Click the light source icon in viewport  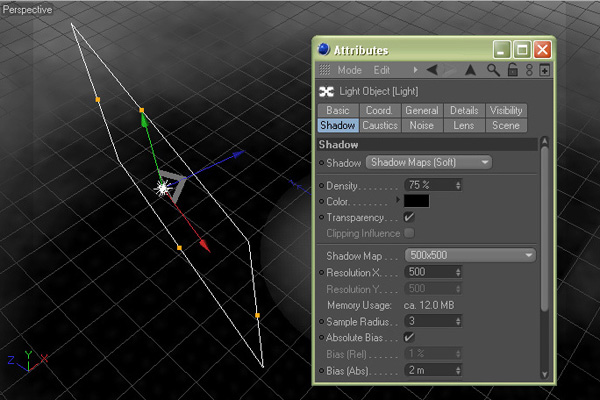coord(164,186)
